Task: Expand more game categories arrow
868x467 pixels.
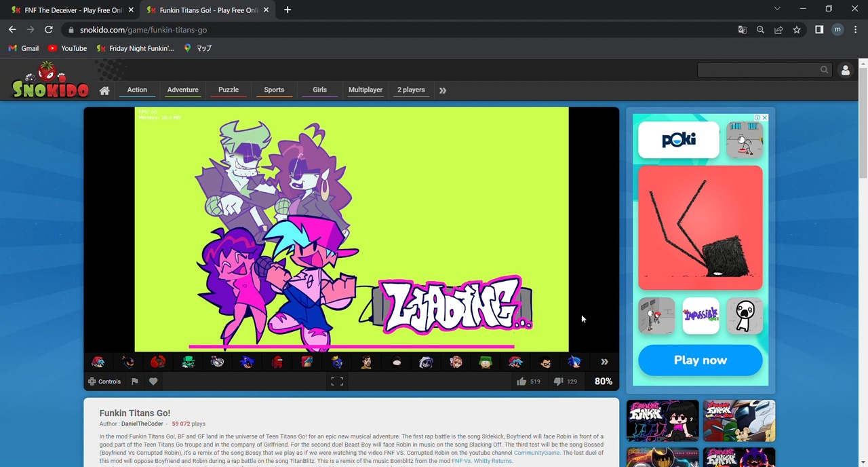Action: [x=443, y=90]
